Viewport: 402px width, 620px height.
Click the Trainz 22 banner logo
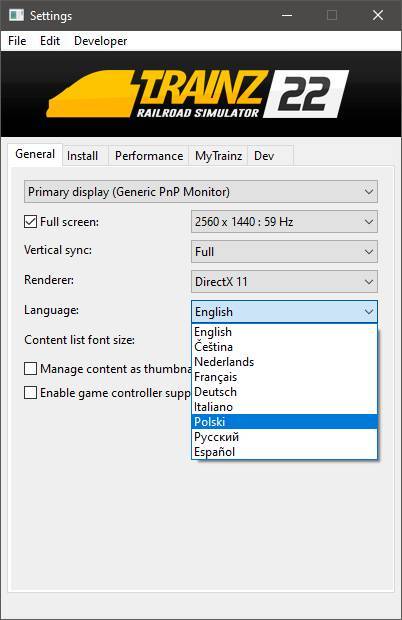click(198, 94)
